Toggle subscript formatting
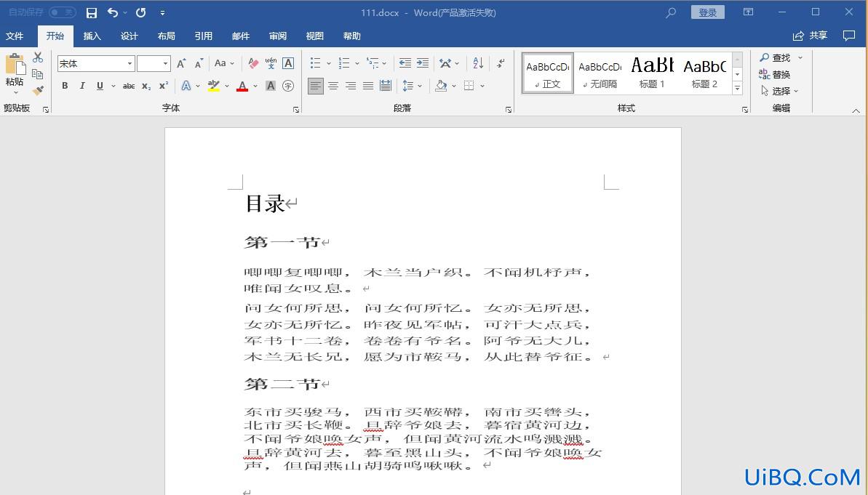 (x=146, y=86)
